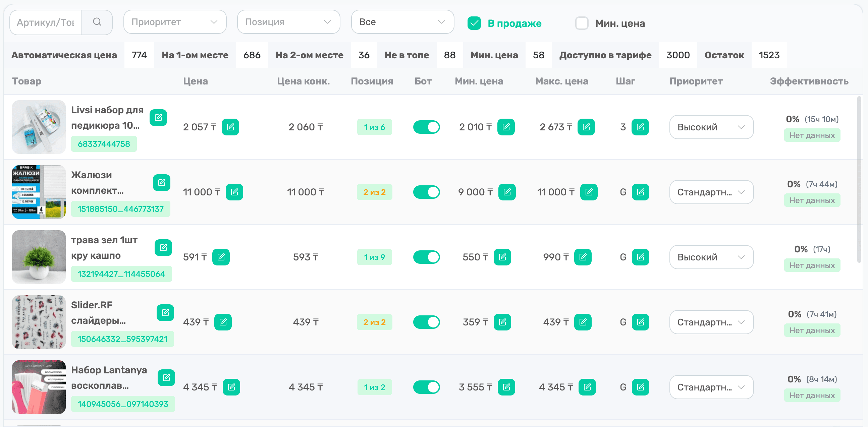Click the search magnifier icon
This screenshot has height=427, width=868.
pyautogui.click(x=97, y=22)
